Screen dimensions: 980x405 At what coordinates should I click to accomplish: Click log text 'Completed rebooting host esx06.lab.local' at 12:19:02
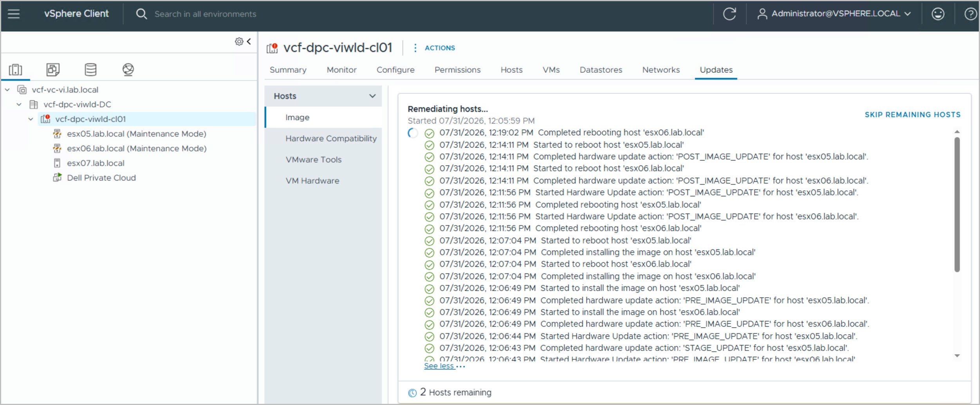(621, 133)
